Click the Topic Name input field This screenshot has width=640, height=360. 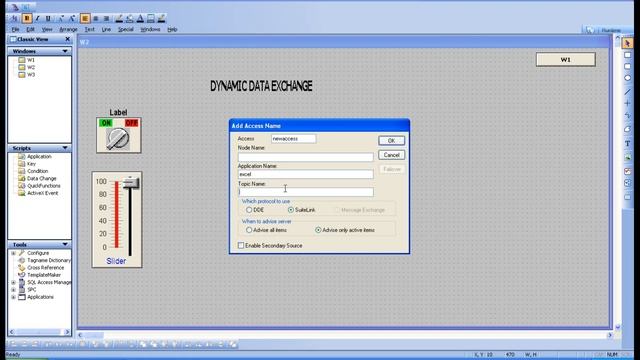[305, 192]
